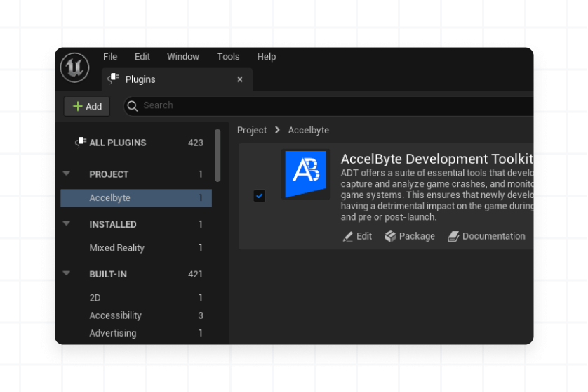The height and width of the screenshot is (392, 588).
Task: Collapse the PROJECT category arrow
Action: point(67,174)
